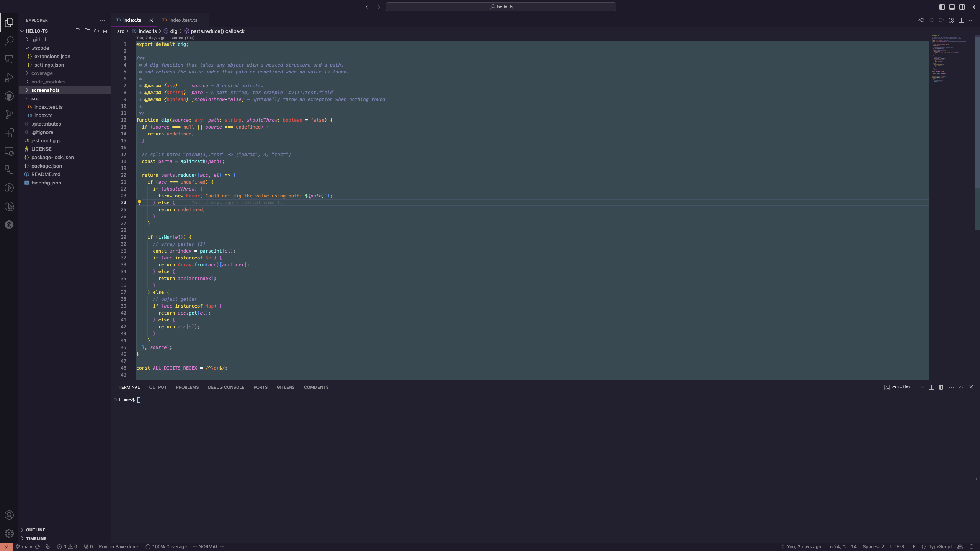Open Run and Debug view
The image size is (980, 551).
[x=9, y=78]
